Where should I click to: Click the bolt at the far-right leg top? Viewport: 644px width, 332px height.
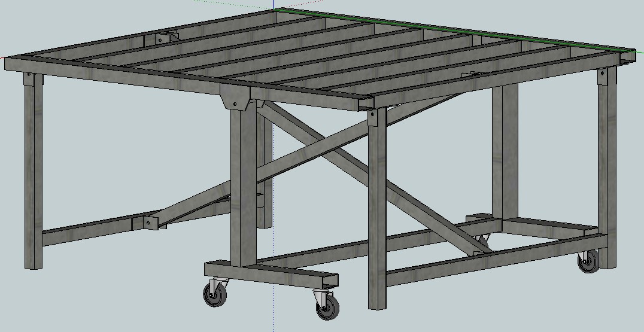tap(602, 73)
